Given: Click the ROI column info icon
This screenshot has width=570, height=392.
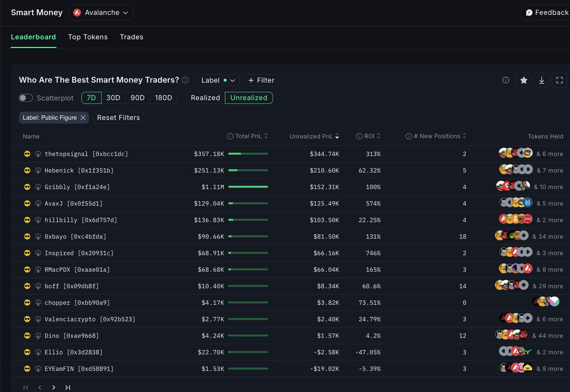Looking at the screenshot, I should point(360,136).
